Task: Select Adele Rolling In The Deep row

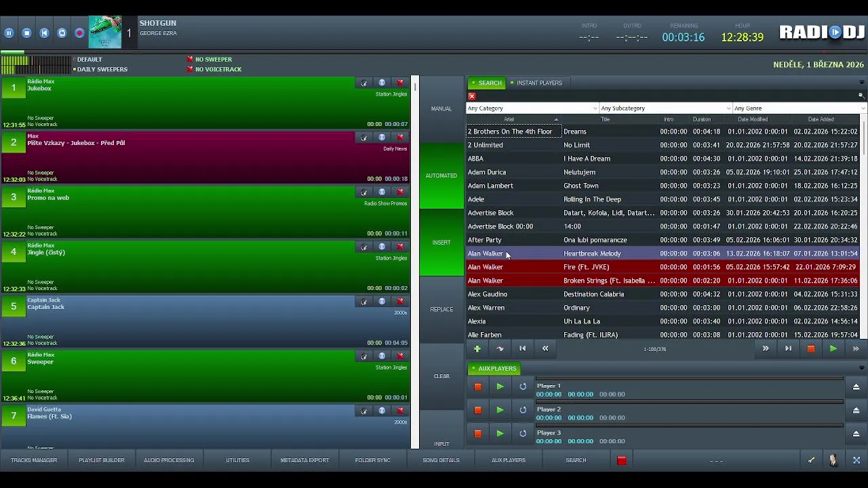Action: tap(663, 199)
